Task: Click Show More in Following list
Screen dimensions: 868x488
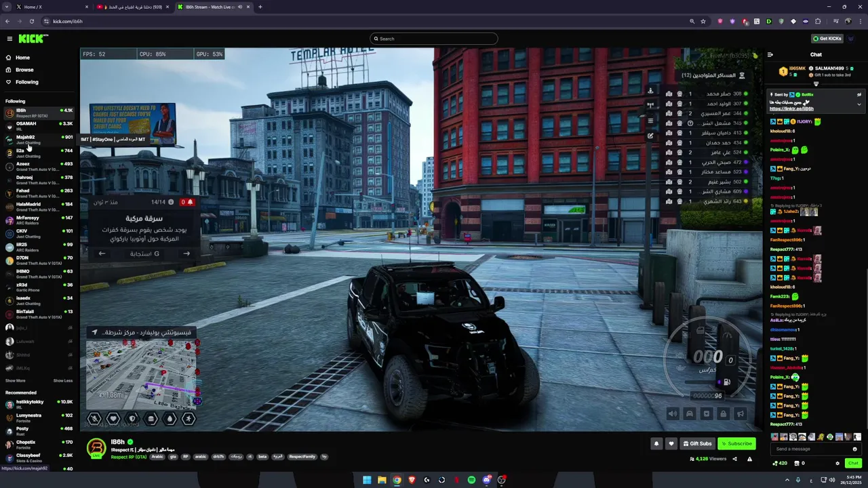Action: click(x=15, y=381)
